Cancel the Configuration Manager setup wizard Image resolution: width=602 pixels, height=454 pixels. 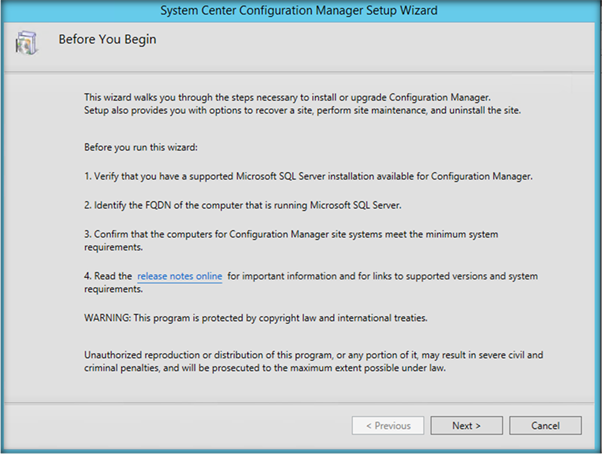pos(545,425)
